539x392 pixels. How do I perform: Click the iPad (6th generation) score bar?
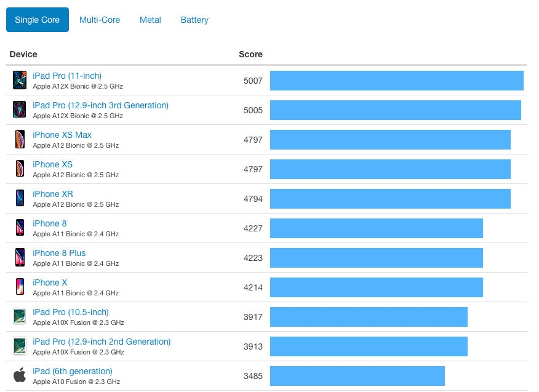pyautogui.click(x=357, y=376)
